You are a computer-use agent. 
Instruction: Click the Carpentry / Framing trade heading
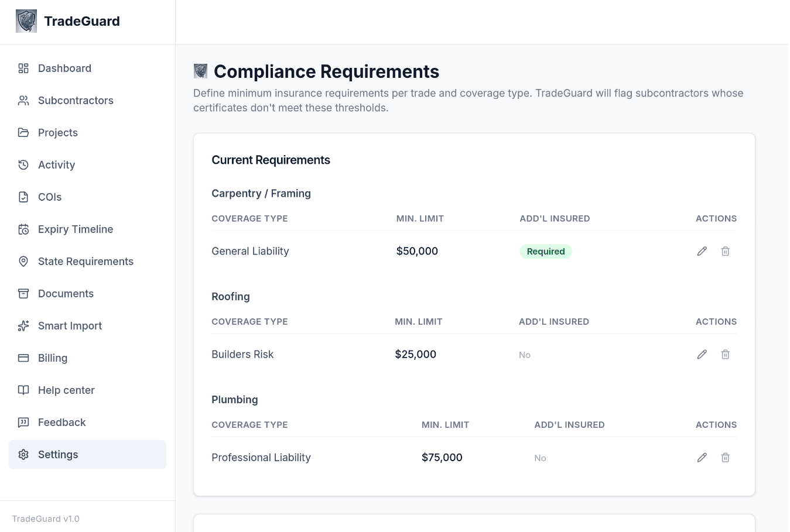point(261,194)
